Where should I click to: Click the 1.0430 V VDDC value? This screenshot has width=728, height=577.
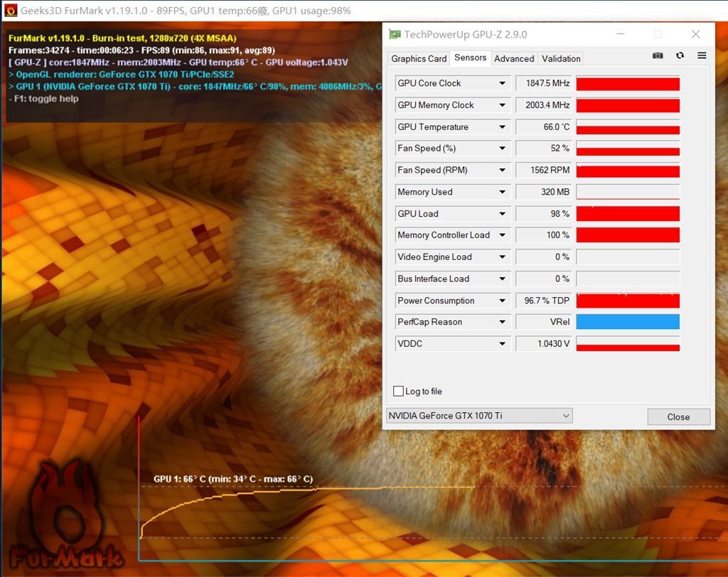(x=542, y=343)
